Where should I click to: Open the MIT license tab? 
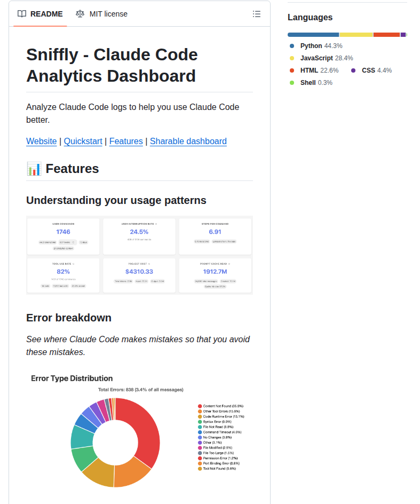pyautogui.click(x=101, y=14)
